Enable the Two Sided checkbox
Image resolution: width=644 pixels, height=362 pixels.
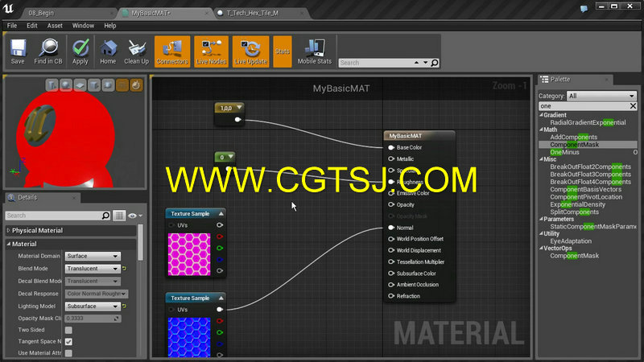68,330
